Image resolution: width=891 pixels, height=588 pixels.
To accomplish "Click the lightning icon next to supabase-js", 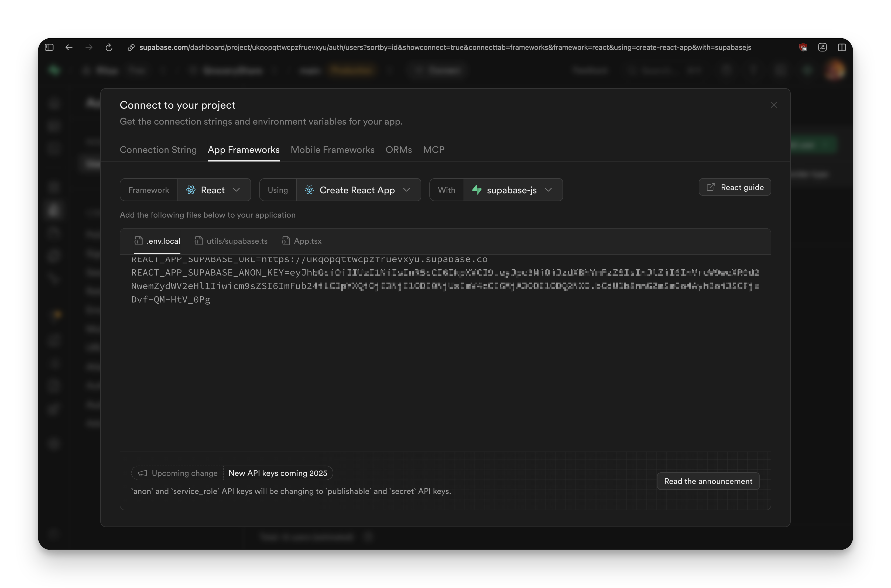I will [477, 190].
